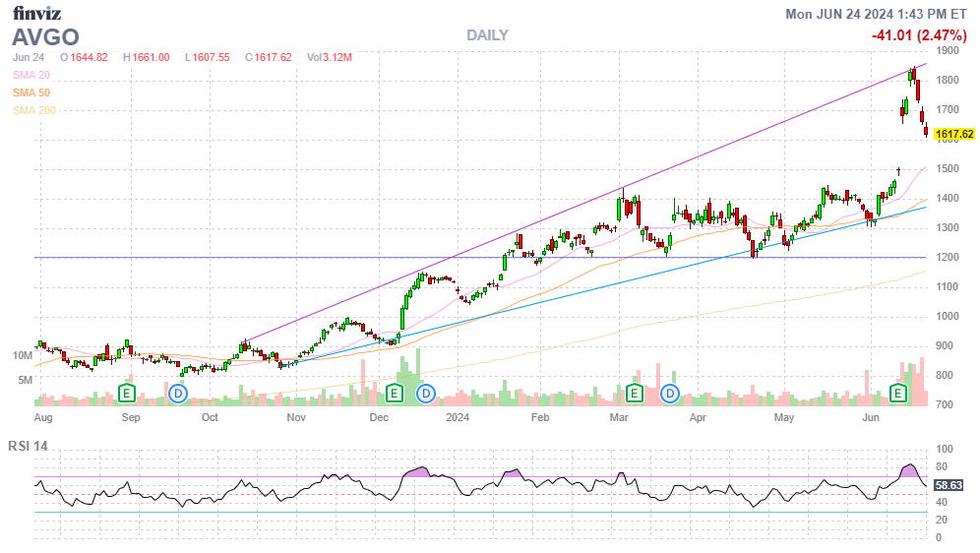The width and height of the screenshot is (980, 553).
Task: Click the earnings marker near September
Action: pyautogui.click(x=127, y=394)
